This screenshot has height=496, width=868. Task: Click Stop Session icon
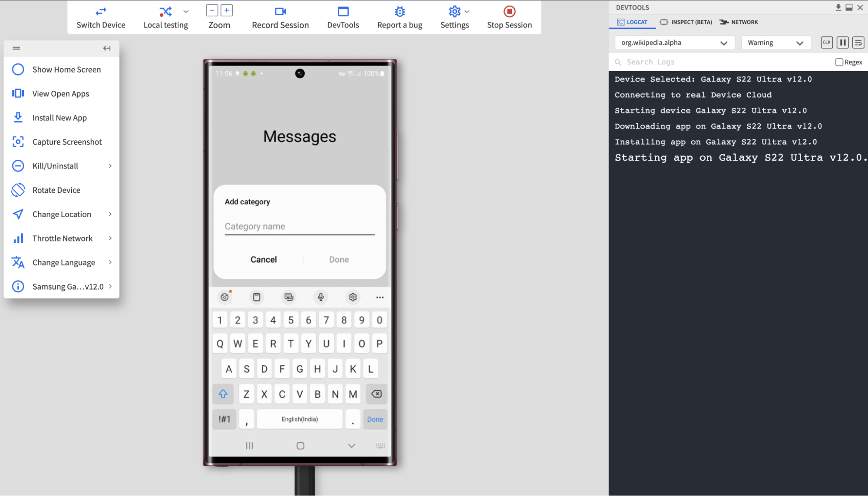510,11
